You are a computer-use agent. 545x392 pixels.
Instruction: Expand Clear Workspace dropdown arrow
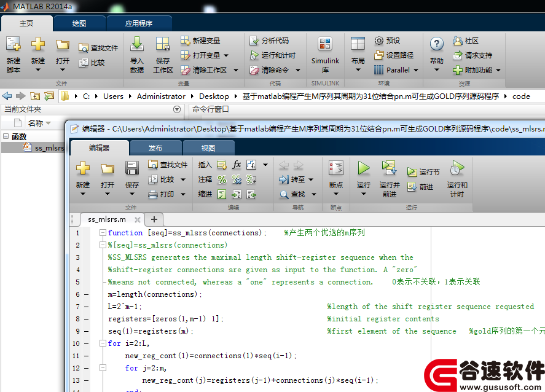236,70
